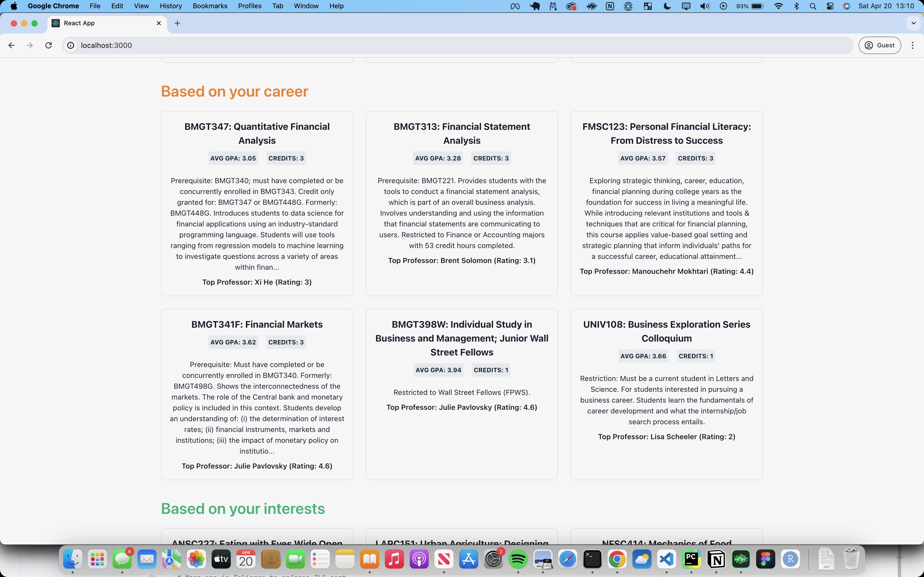The image size is (924, 577).
Task: Open Spotify from the dock
Action: click(518, 559)
